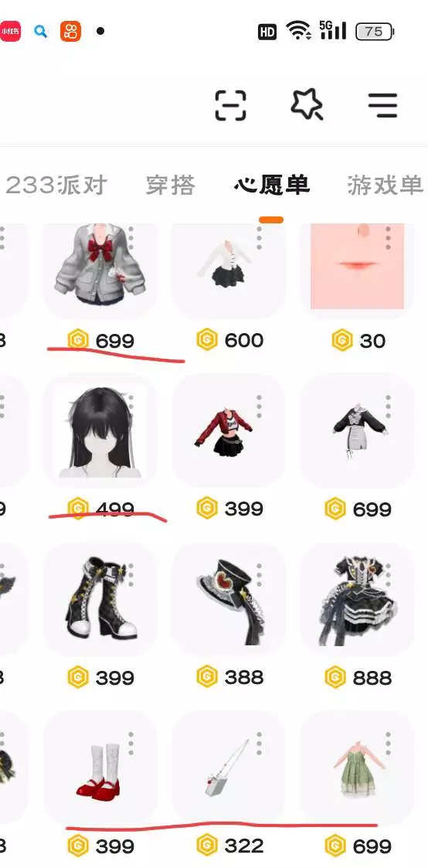Open the black star boots item
The width and height of the screenshot is (428, 868).
coord(100,599)
